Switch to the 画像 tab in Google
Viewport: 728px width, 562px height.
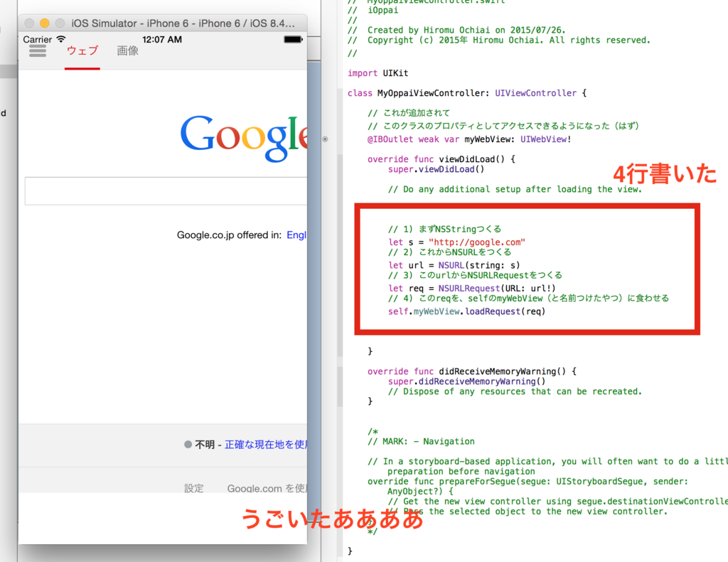pos(128,50)
